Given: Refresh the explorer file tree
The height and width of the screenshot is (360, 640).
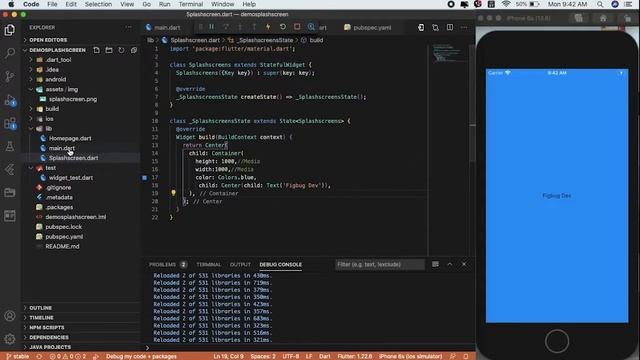Looking at the screenshot, I should pyautogui.click(x=121, y=50).
